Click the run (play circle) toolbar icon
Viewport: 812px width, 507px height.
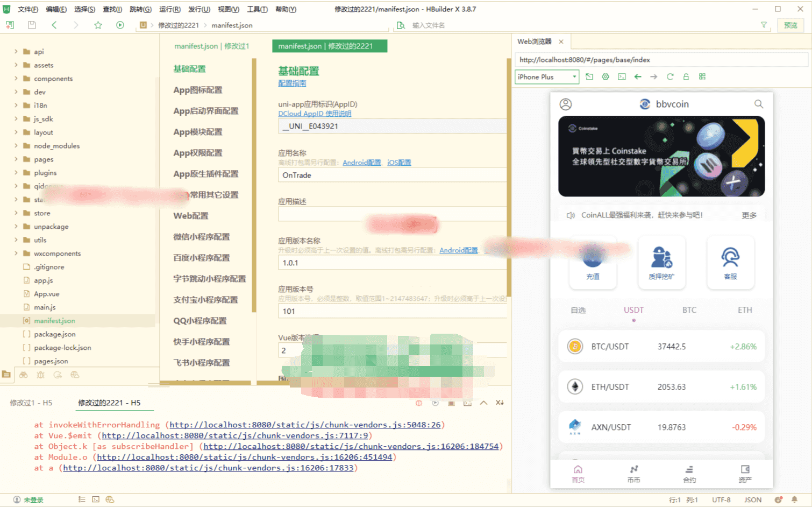pyautogui.click(x=120, y=25)
